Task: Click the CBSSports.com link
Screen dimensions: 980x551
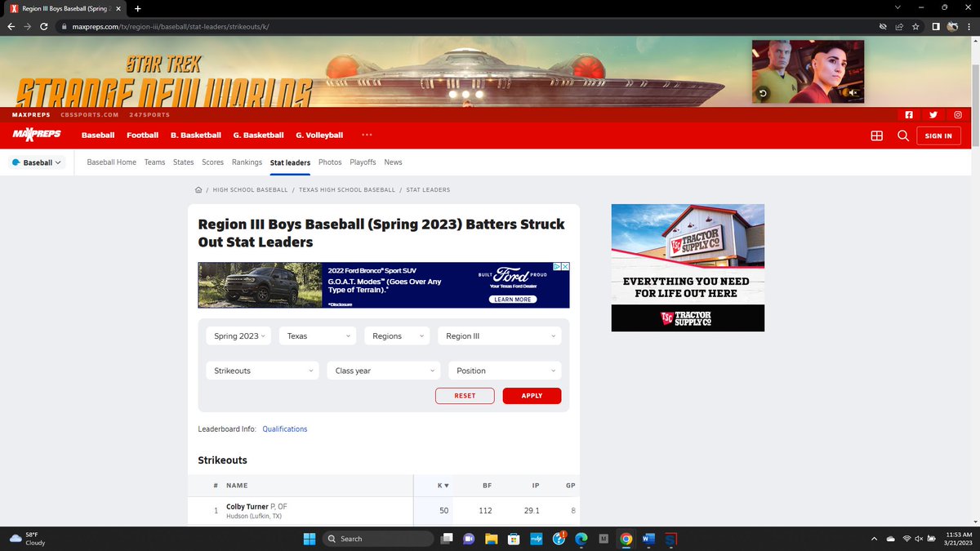Action: [91, 115]
